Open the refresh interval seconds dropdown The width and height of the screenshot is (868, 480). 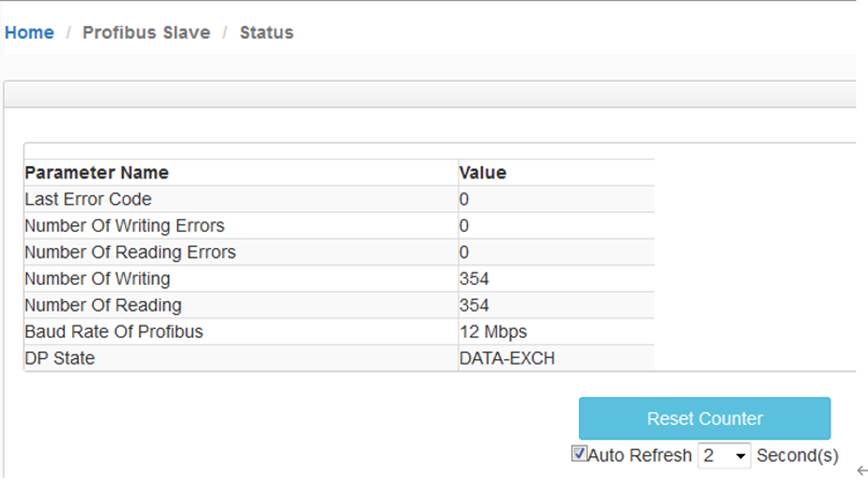tap(724, 456)
